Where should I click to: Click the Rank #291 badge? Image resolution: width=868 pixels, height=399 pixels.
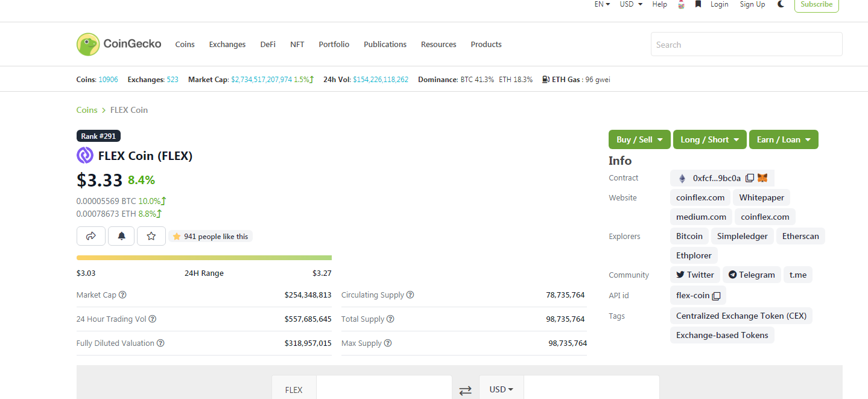click(98, 136)
